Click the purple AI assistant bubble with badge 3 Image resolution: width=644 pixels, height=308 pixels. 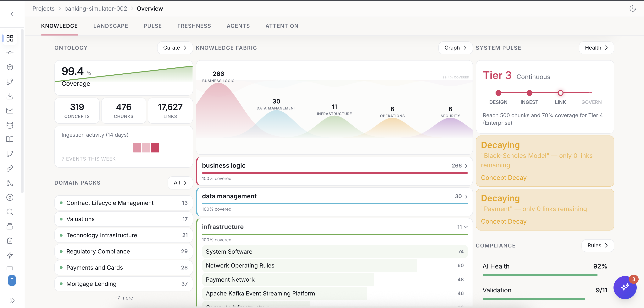pyautogui.click(x=625, y=288)
